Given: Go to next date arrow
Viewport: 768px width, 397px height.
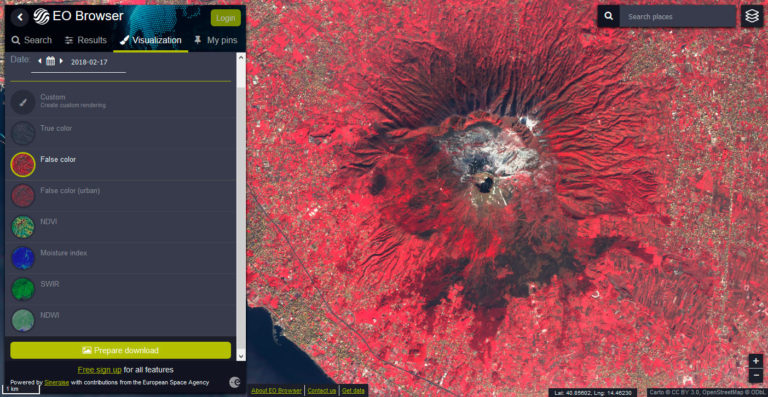Looking at the screenshot, I should (x=61, y=61).
